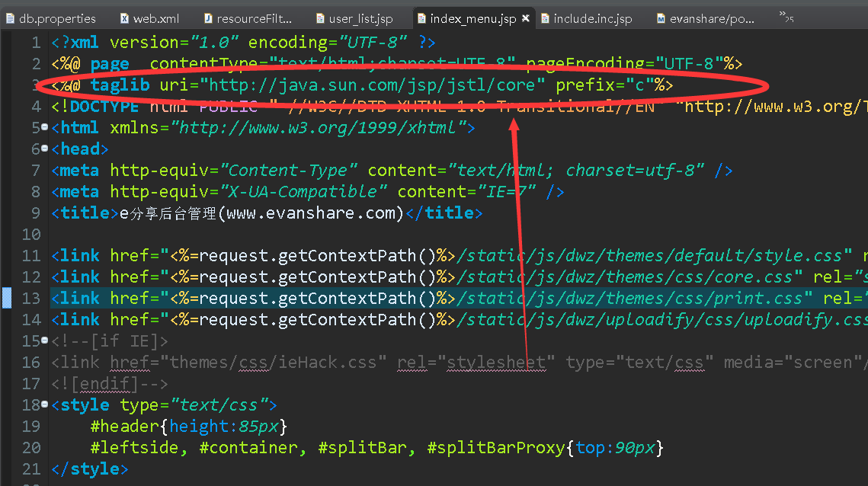Select the resourceFilt... editor tab

pyautogui.click(x=248, y=18)
